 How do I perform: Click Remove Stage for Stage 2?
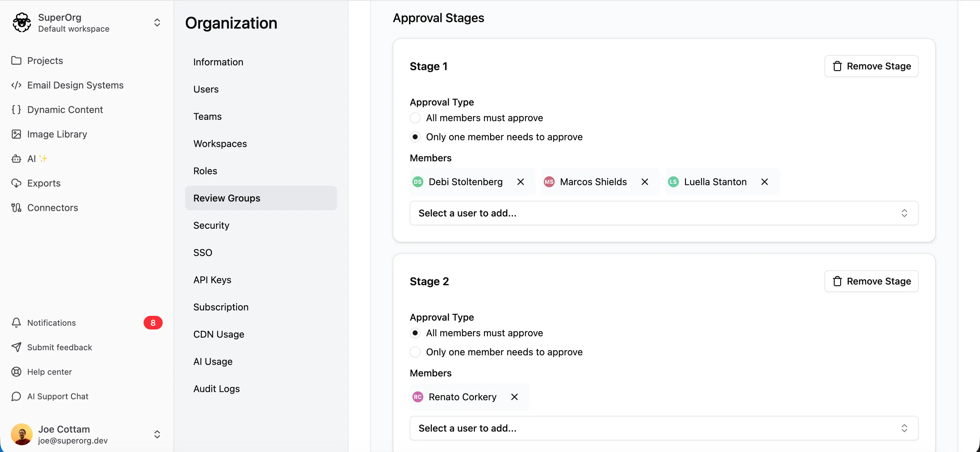point(871,281)
